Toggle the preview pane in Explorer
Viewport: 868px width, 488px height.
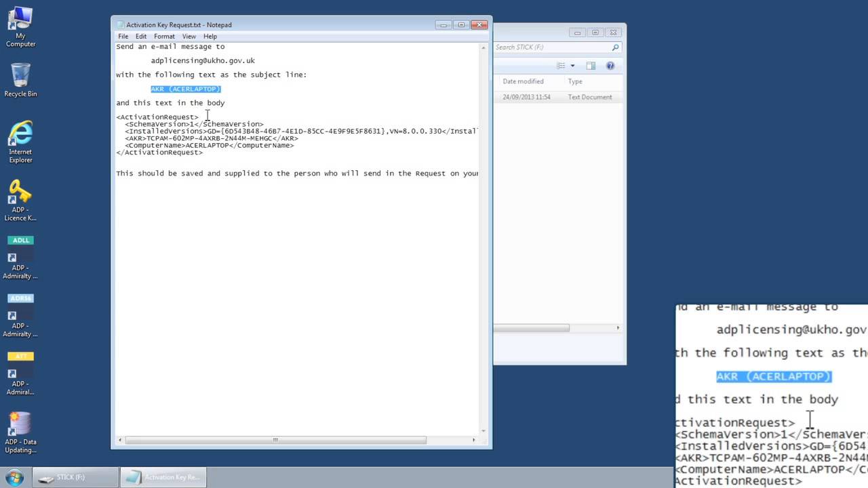click(591, 66)
